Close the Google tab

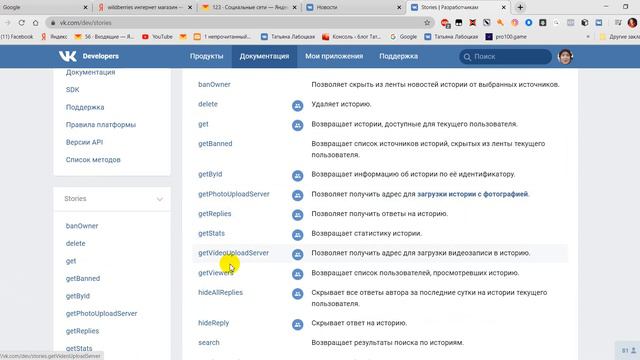(85, 7)
